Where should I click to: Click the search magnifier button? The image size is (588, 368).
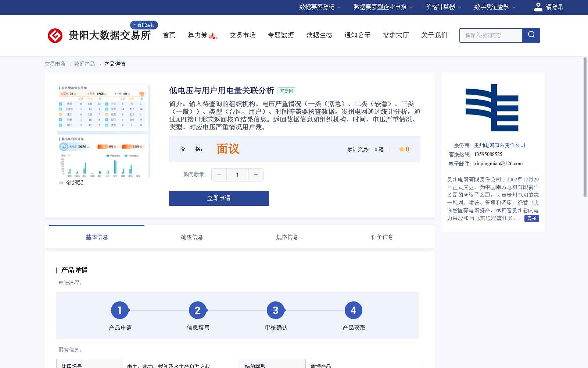coord(531,35)
